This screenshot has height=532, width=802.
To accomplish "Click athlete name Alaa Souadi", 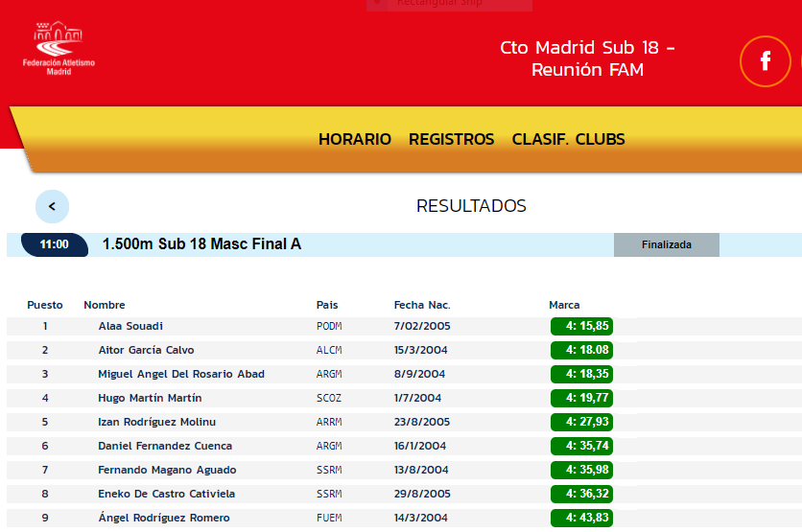I will [130, 326].
